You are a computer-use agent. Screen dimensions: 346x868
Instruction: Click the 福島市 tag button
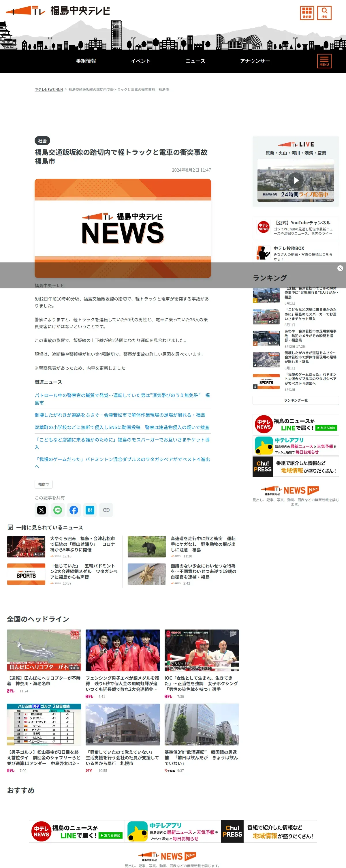coord(44,484)
